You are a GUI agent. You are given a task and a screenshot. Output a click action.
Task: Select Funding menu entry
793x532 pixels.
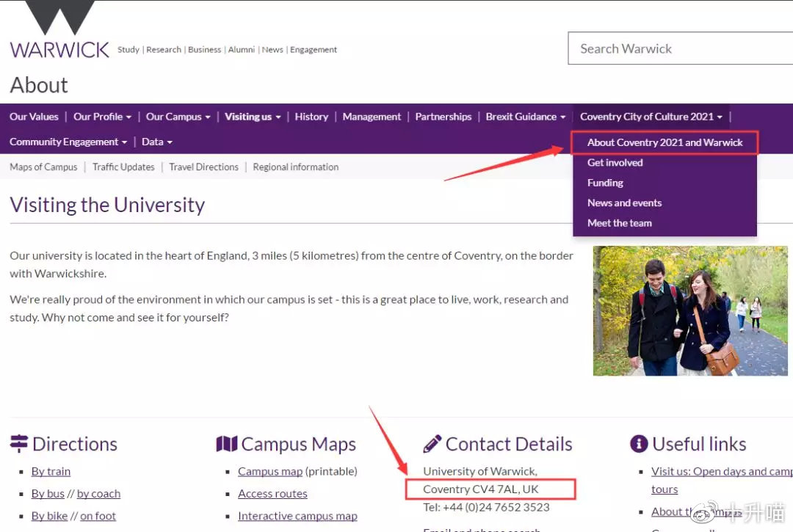pyautogui.click(x=605, y=183)
